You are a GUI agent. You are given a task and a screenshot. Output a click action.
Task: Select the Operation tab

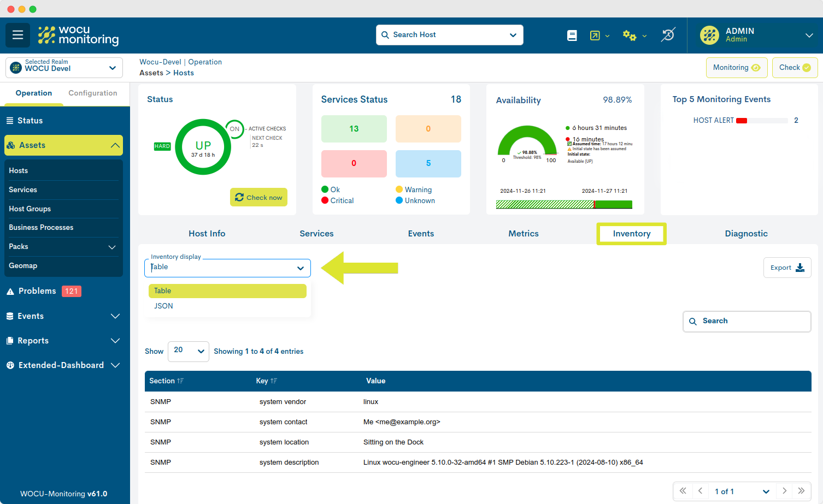point(34,93)
